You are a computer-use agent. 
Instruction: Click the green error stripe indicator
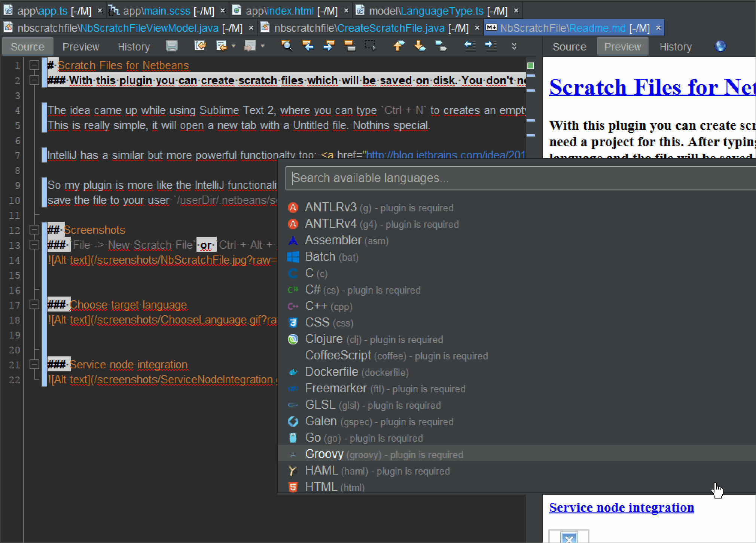coord(530,66)
